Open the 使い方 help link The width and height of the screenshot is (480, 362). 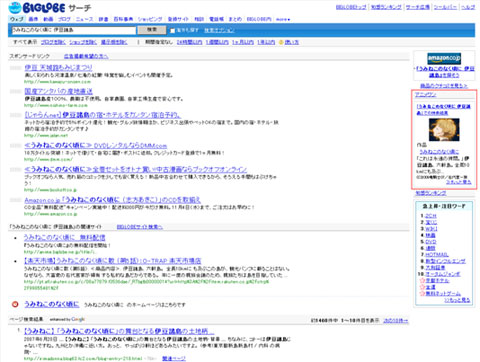point(292,42)
